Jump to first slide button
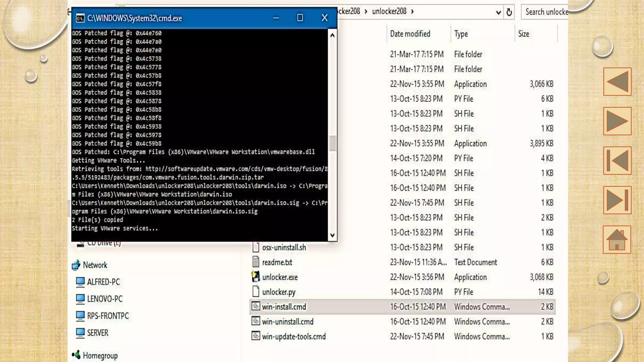Image resolution: width=644 pixels, height=362 pixels. point(617,161)
